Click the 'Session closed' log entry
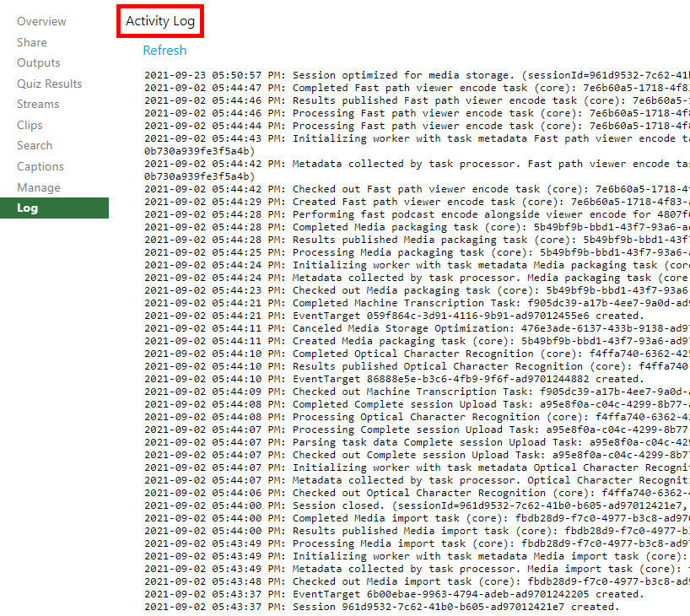 point(417,506)
